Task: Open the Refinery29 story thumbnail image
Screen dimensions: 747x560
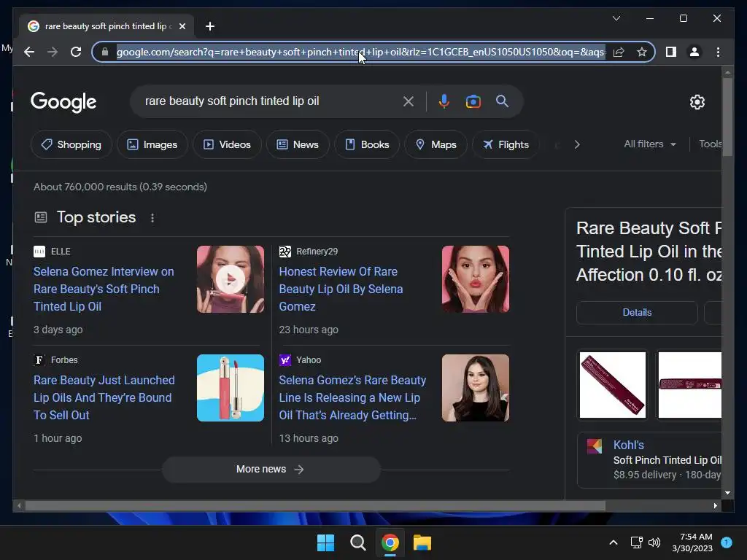Action: [x=476, y=279]
